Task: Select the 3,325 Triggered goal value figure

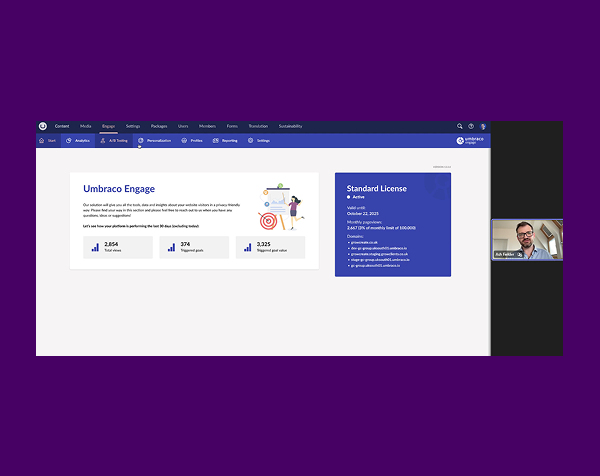Action: 264,244
